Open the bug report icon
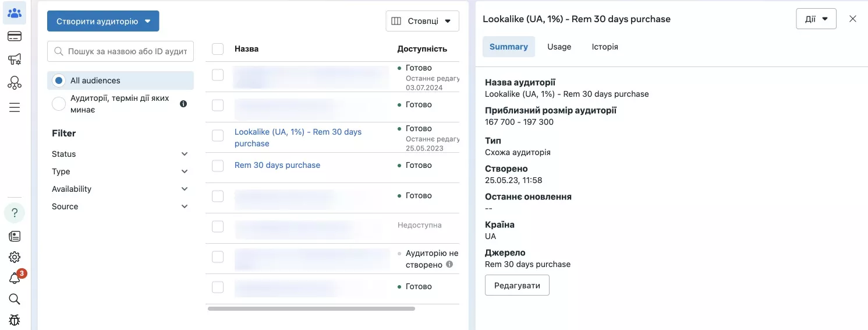868x330 pixels. coord(15,320)
